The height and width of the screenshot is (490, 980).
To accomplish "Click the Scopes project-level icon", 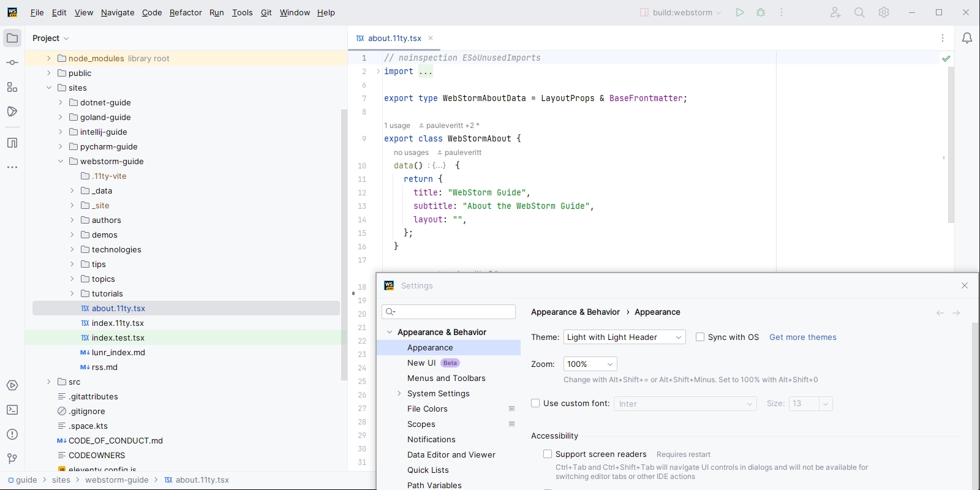I will (x=512, y=424).
